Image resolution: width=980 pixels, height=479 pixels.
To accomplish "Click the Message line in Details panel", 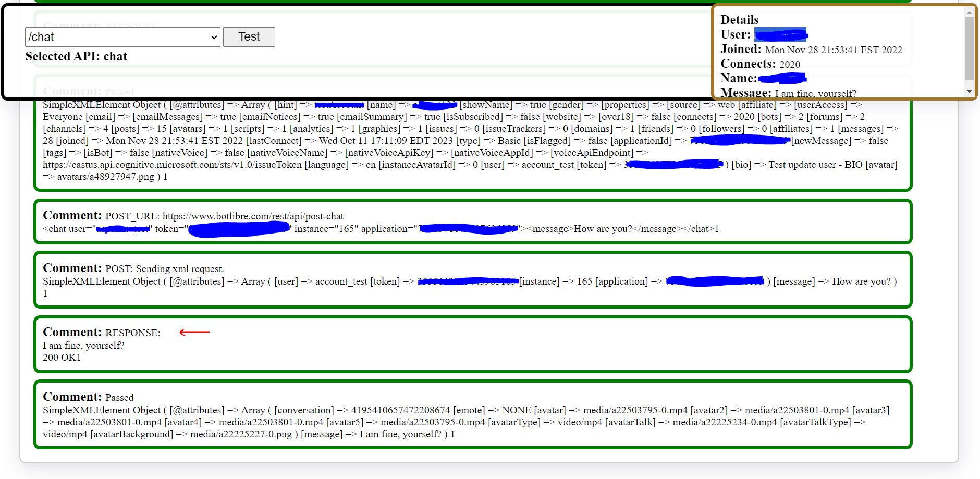I will 815,94.
